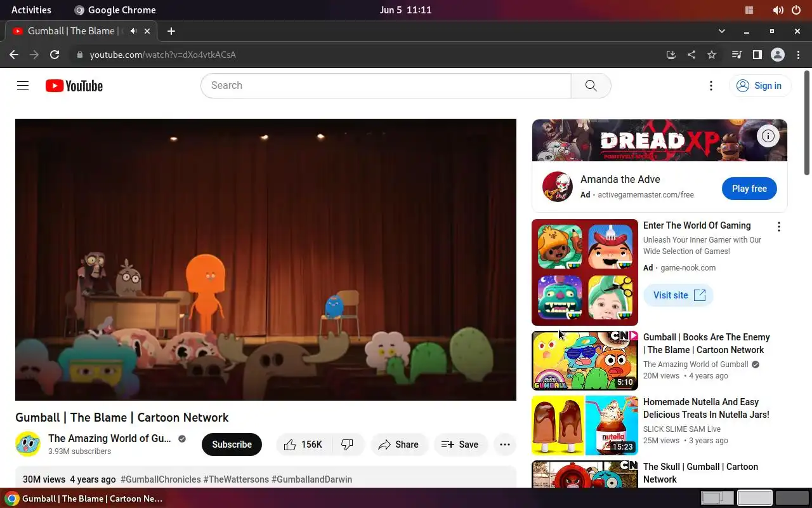Open system volume indicator in top bar
This screenshot has height=508, width=812.
[778, 10]
